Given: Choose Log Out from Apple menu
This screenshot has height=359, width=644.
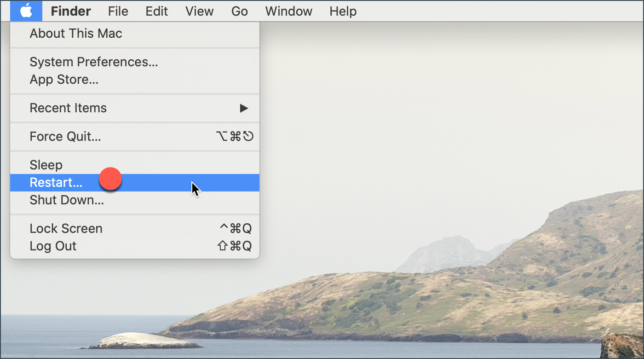Looking at the screenshot, I should tap(135, 246).
